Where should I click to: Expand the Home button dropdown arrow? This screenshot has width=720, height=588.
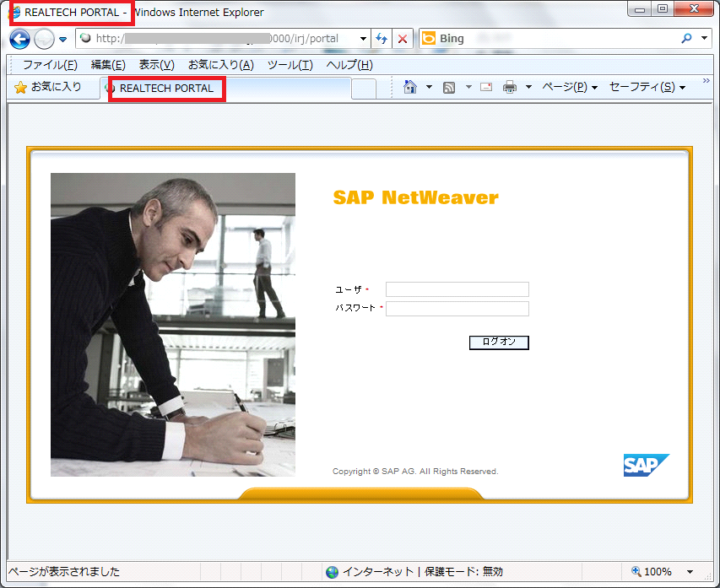429,87
